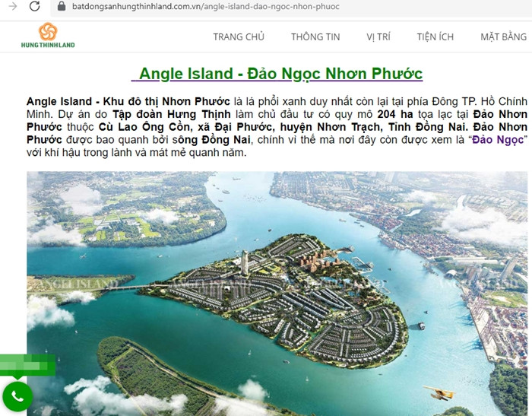
Task: Open the Angel Island aerial rendering image
Action: pos(277,294)
